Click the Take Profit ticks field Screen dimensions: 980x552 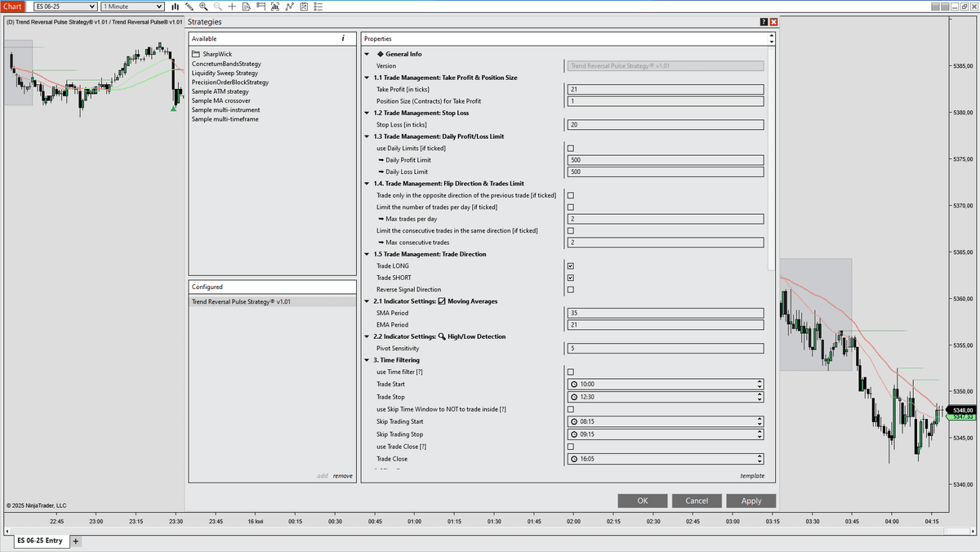click(x=664, y=90)
